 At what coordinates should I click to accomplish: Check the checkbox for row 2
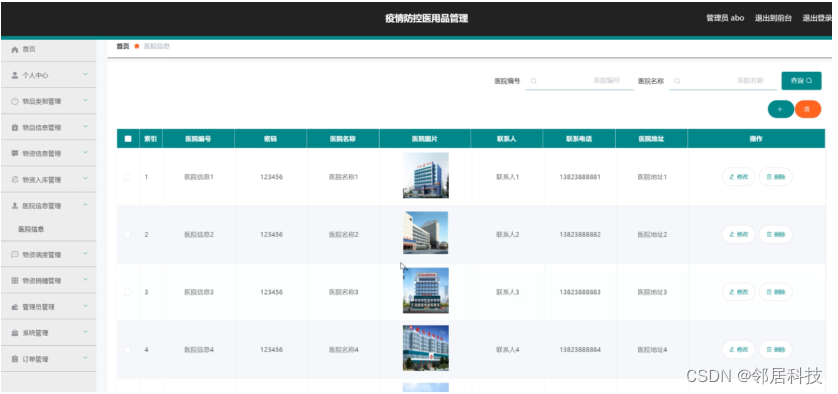point(127,235)
